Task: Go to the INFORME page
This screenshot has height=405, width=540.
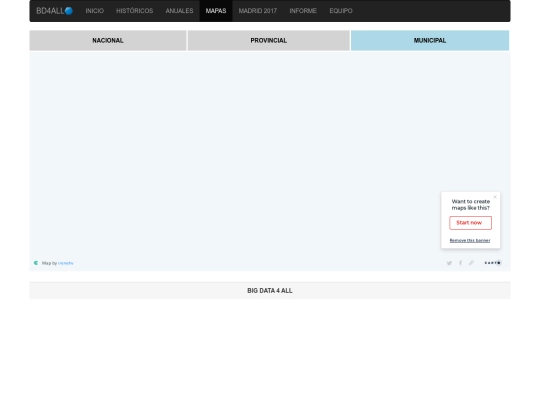Action: [303, 11]
